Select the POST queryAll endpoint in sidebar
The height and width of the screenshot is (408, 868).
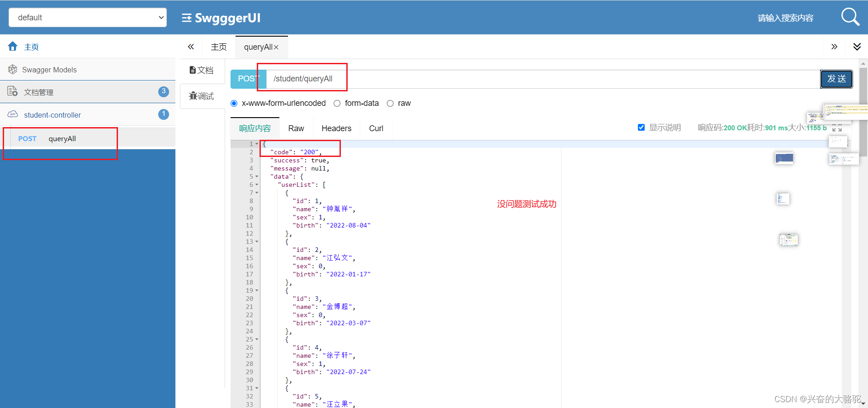[x=62, y=138]
